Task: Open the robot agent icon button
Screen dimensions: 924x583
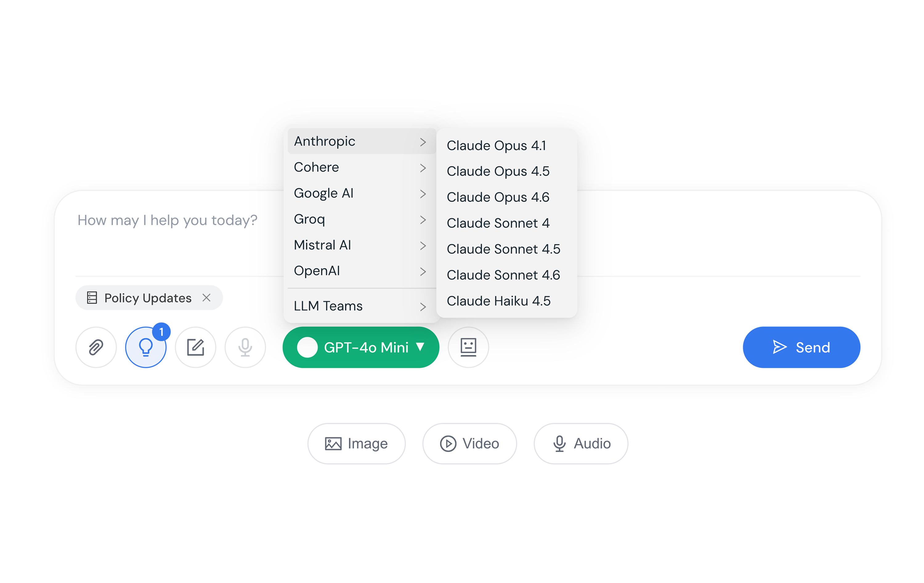Action: click(x=468, y=347)
